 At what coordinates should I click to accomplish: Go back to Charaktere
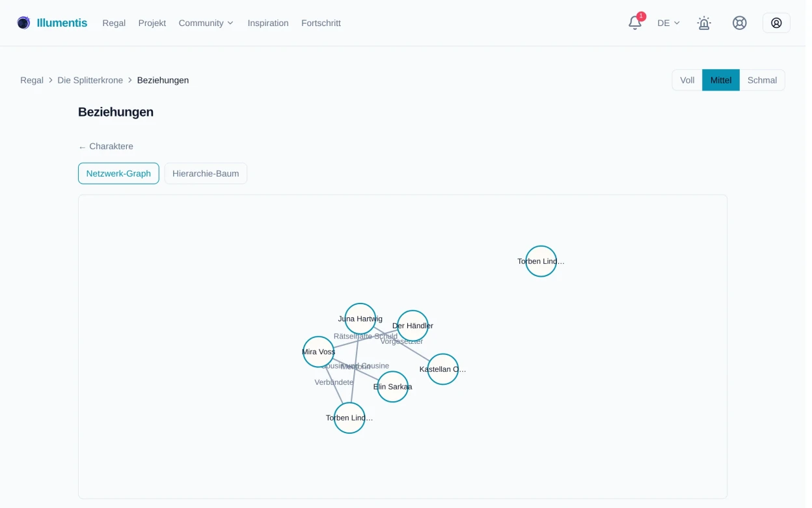click(106, 147)
